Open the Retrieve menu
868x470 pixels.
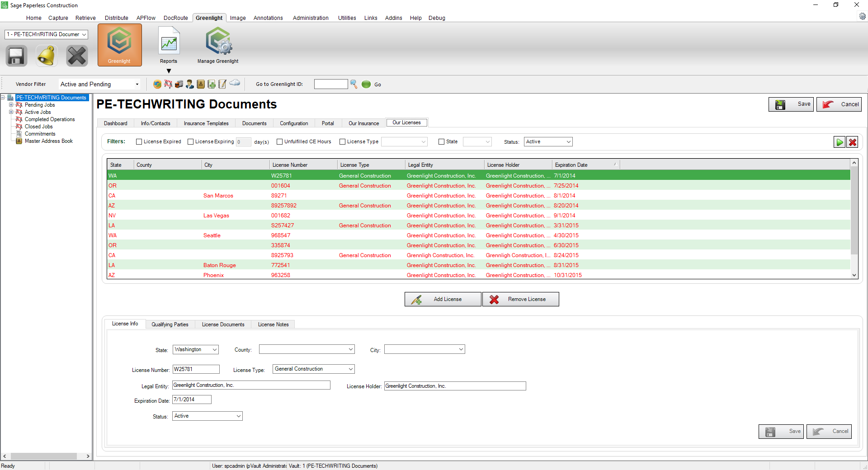pyautogui.click(x=85, y=18)
